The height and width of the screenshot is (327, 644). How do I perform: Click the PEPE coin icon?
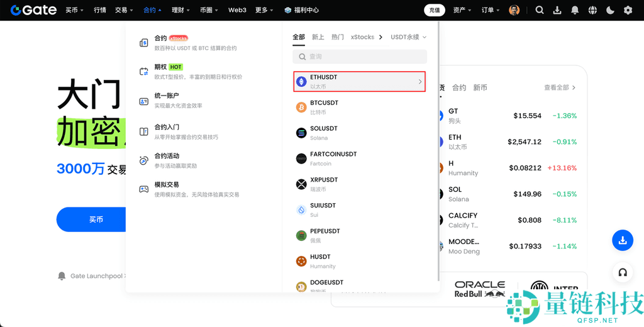pyautogui.click(x=301, y=235)
